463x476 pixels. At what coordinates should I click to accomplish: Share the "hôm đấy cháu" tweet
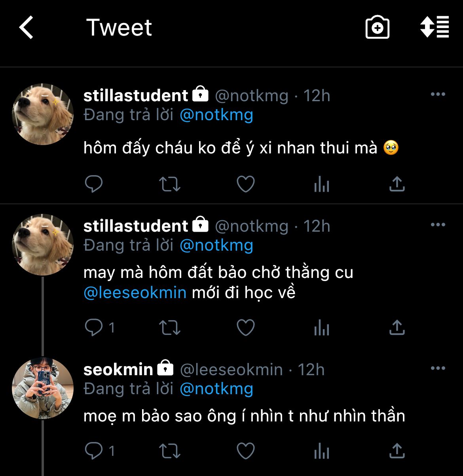coord(397,184)
